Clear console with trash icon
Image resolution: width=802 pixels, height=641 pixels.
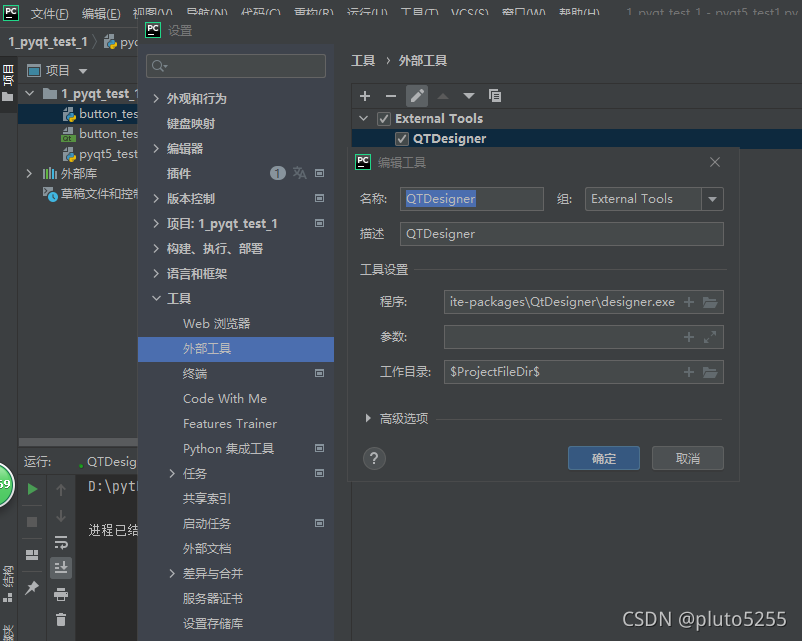pyautogui.click(x=61, y=620)
